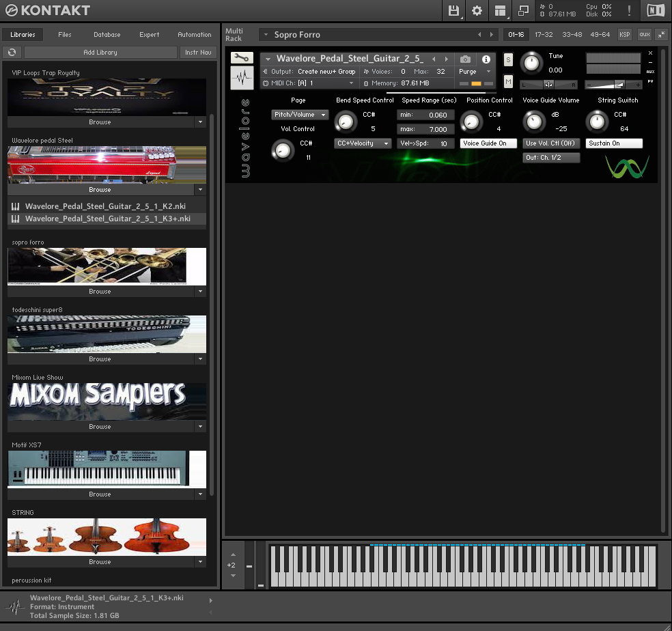This screenshot has width=672, height=631.
Task: Click the Out: Ch. 1/2 button
Action: tap(551, 158)
